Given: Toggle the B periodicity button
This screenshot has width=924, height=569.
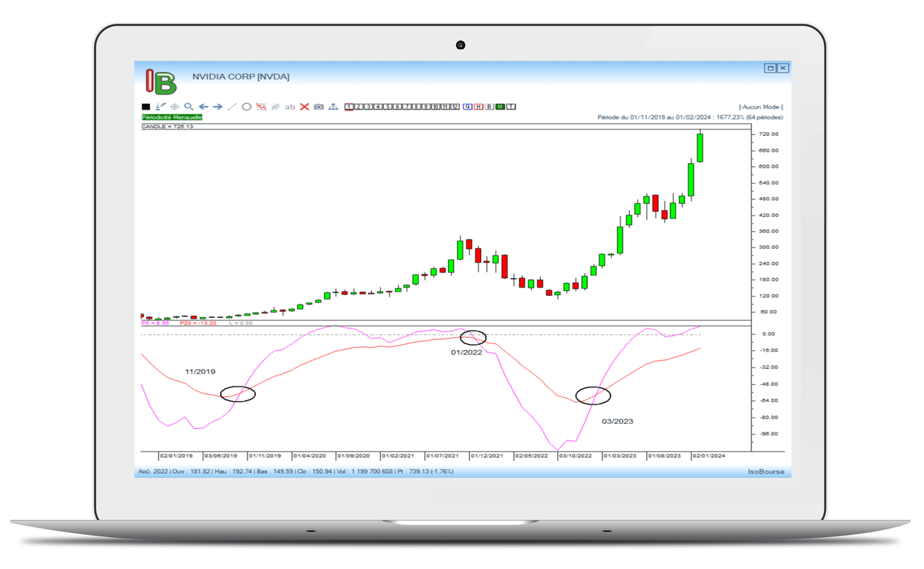Looking at the screenshot, I should pos(490,107).
